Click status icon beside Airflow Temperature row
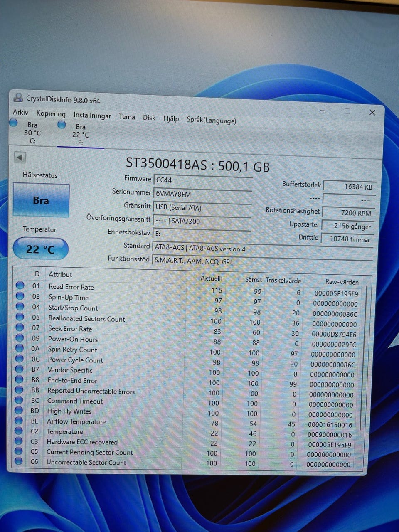The height and width of the screenshot is (532, 399). coord(19,421)
